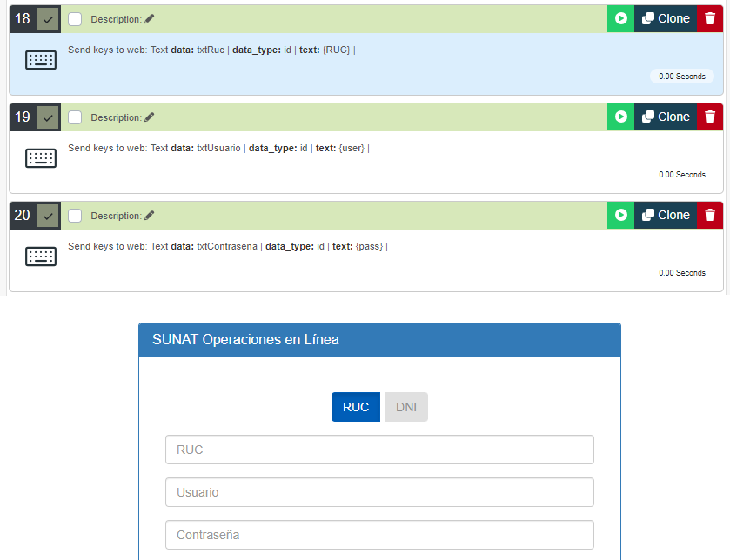Run step 20 with green play icon
The image size is (730, 560).
620,216
